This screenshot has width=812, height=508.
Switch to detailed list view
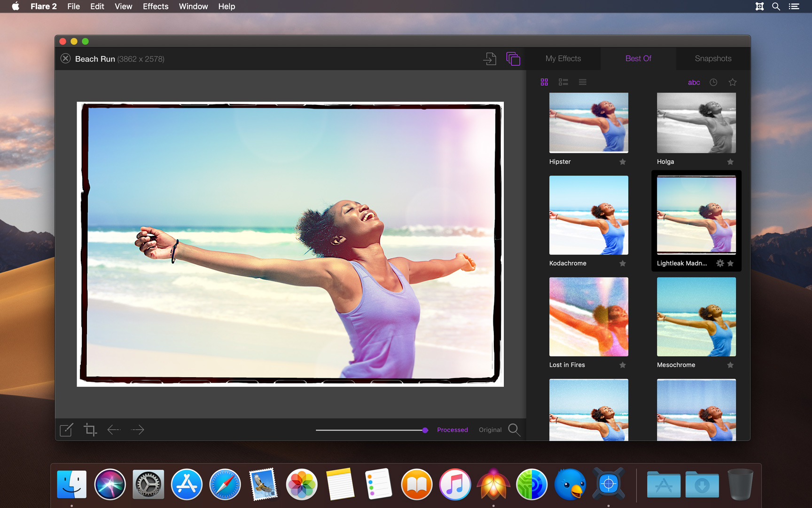tap(563, 82)
